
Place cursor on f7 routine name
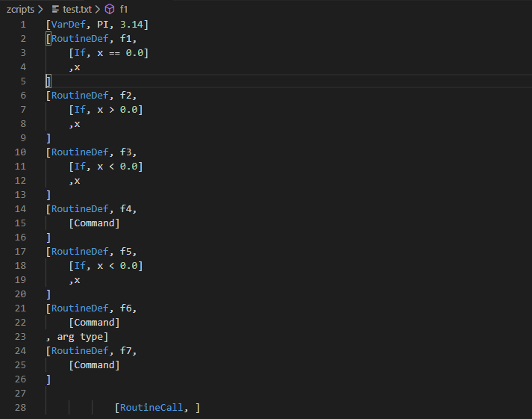pos(125,351)
